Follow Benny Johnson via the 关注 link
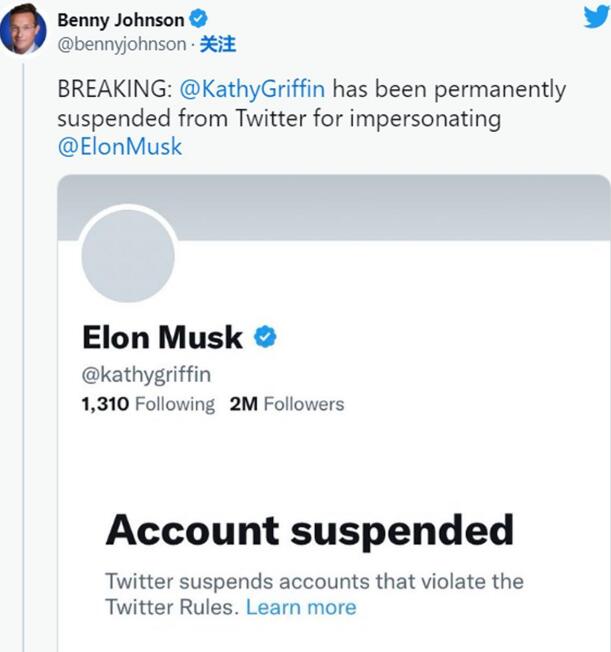The width and height of the screenshot is (611, 652). (218, 44)
